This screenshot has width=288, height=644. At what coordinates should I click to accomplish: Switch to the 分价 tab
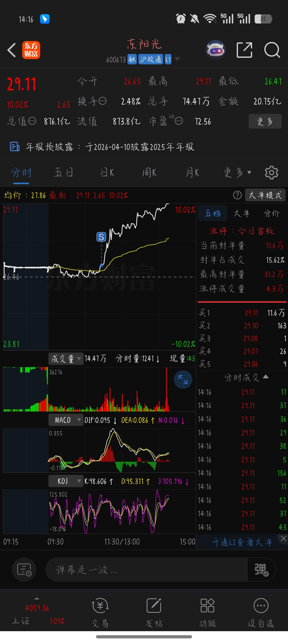coord(271,213)
